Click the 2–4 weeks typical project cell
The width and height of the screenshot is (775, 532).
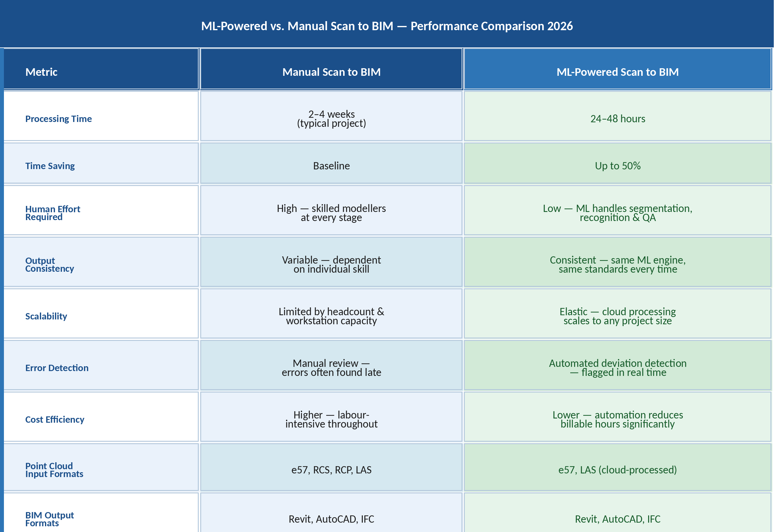[331, 119]
